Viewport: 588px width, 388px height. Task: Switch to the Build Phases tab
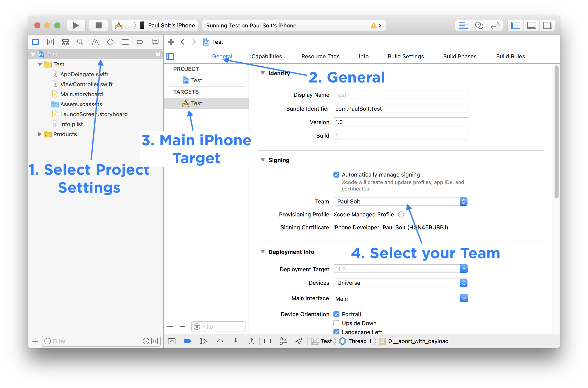pyautogui.click(x=459, y=56)
